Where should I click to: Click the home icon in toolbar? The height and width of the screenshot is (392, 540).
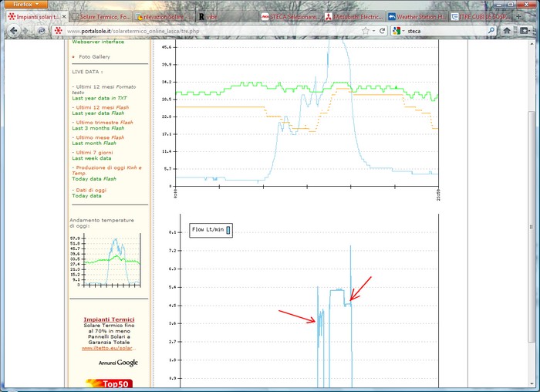[507, 30]
